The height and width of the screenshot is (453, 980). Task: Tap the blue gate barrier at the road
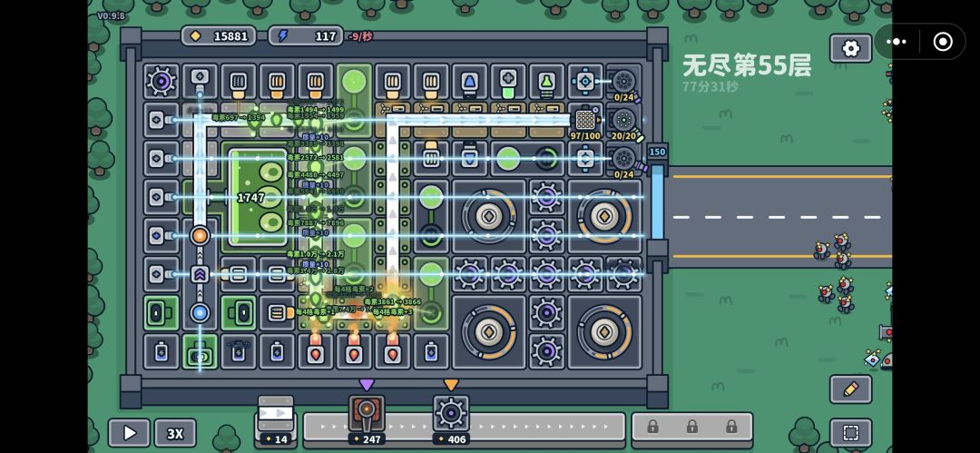tap(658, 202)
